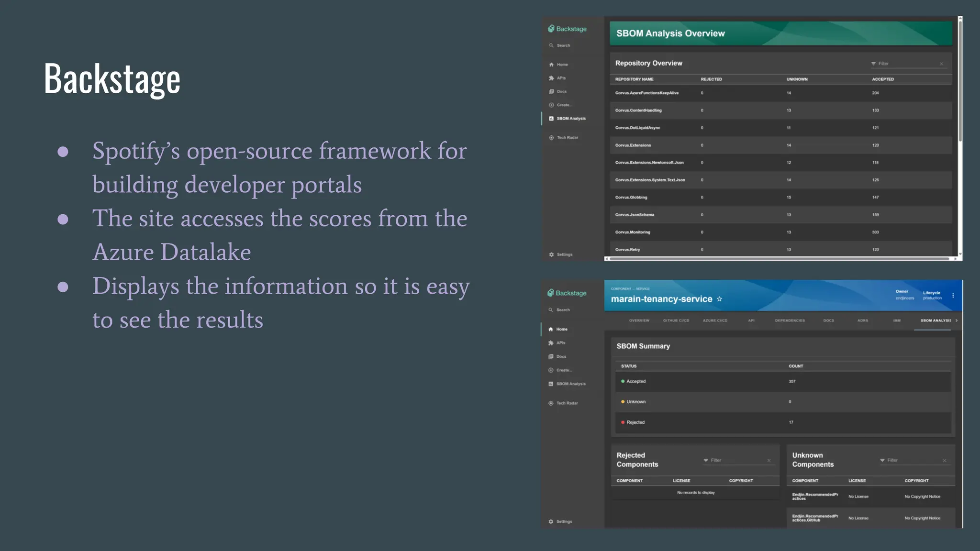Select the SBOM Analysis tab
980x551 pixels.
(935, 320)
